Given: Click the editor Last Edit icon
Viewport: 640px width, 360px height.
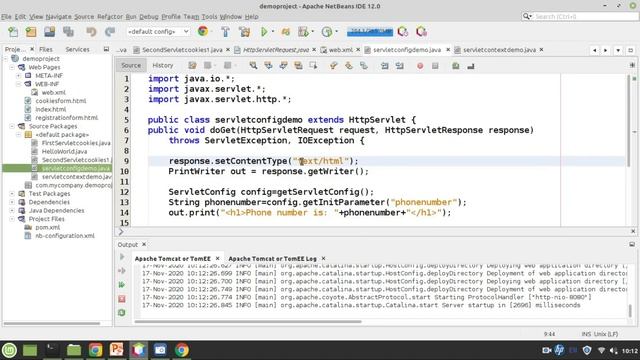Looking at the screenshot, I should point(192,66).
